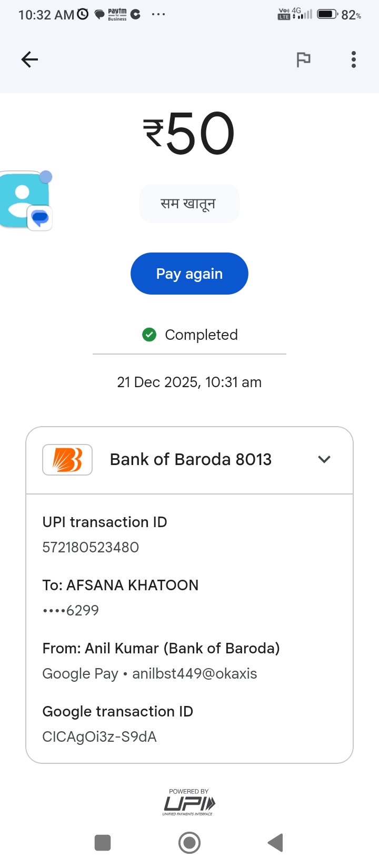379x868 pixels.
Task: Collapse Bank of Baroda details chevron
Action: [x=324, y=459]
